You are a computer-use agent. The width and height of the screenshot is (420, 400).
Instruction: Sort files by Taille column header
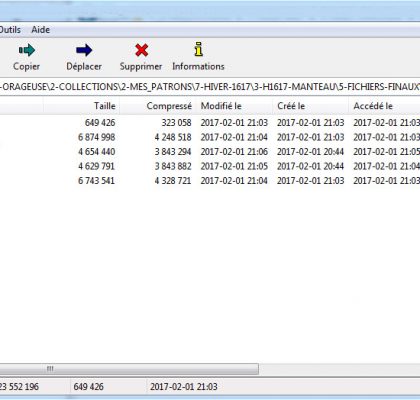click(81, 106)
